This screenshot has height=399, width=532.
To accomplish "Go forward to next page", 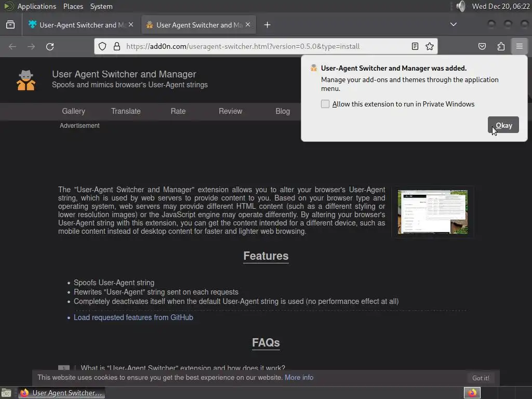I will point(31,46).
